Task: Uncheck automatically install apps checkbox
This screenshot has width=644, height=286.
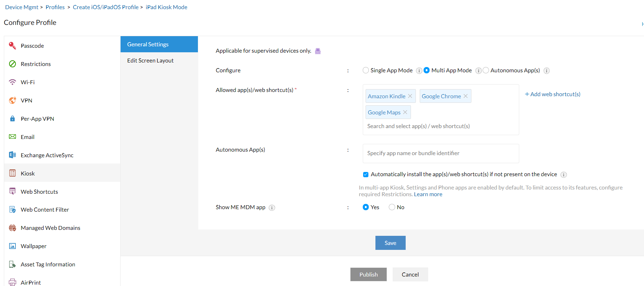Action: tap(366, 174)
